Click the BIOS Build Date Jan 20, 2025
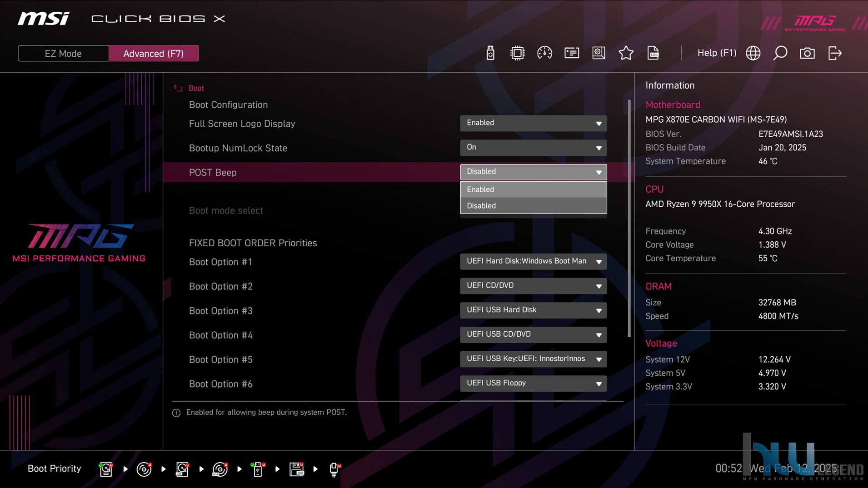The height and width of the screenshot is (488, 868). tap(782, 148)
